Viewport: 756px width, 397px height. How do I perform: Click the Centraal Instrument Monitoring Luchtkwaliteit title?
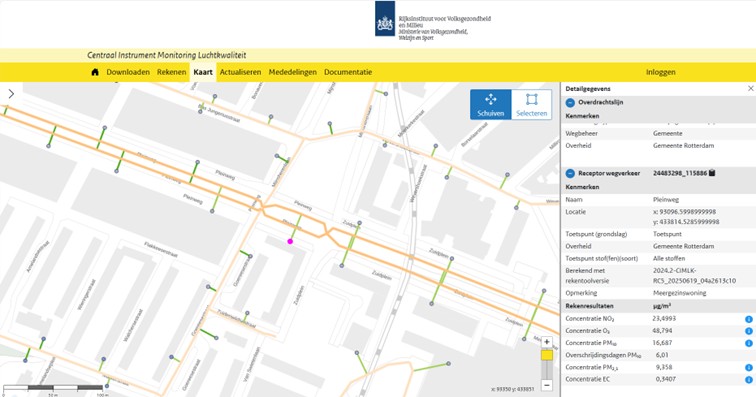[x=167, y=55]
